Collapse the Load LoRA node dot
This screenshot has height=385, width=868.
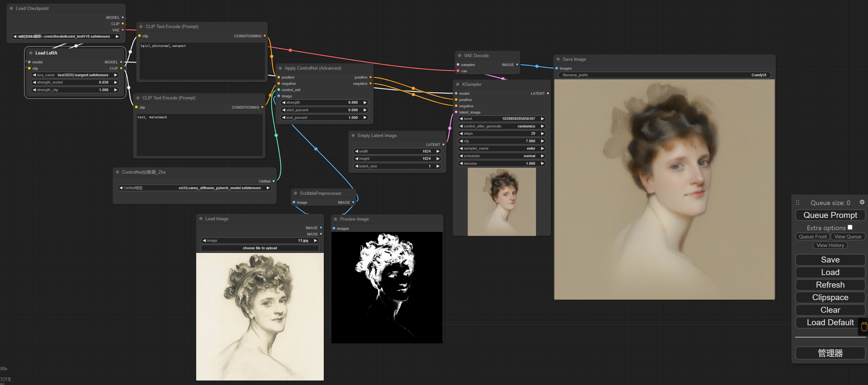pyautogui.click(x=31, y=53)
